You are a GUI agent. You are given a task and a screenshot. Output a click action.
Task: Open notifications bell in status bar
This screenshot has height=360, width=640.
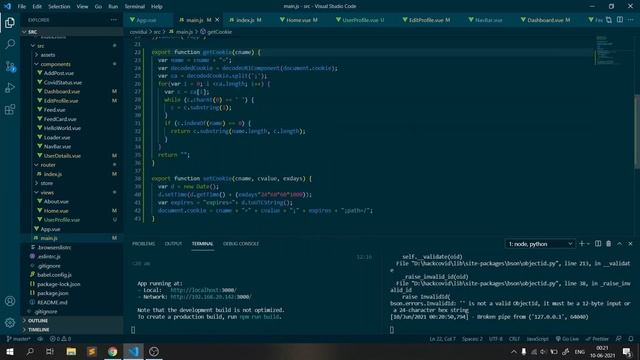pyautogui.click(x=631, y=339)
